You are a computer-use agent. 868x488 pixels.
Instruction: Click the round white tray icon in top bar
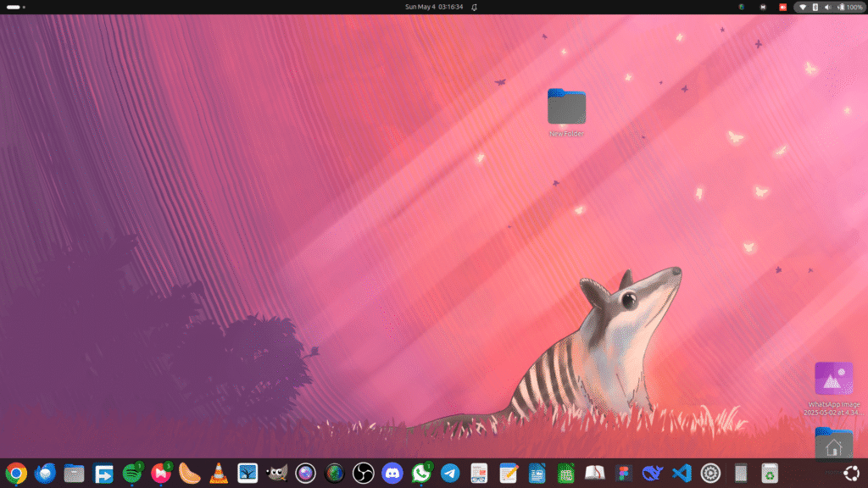763,7
